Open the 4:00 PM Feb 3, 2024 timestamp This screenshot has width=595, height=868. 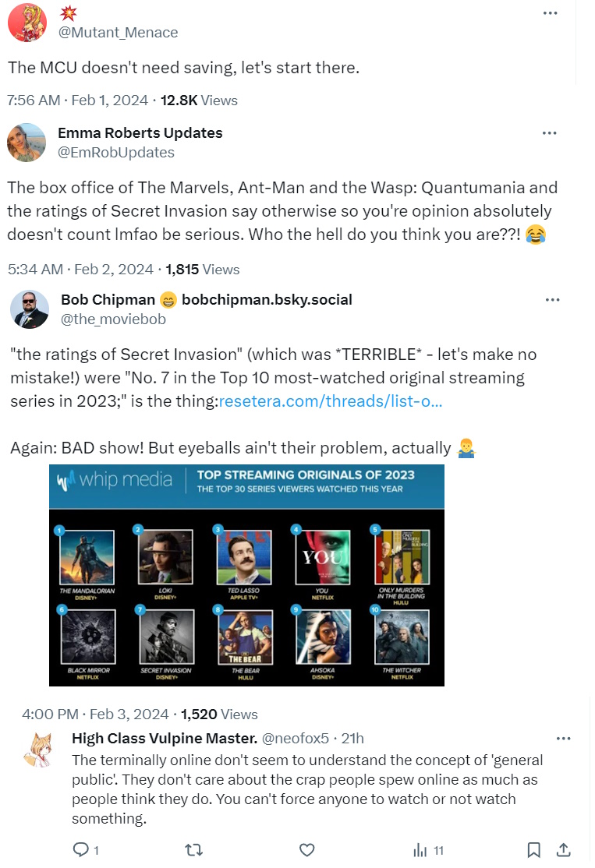click(95, 714)
